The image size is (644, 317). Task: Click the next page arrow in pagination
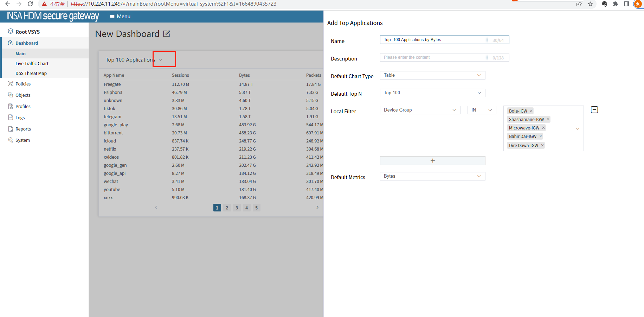[x=317, y=208]
